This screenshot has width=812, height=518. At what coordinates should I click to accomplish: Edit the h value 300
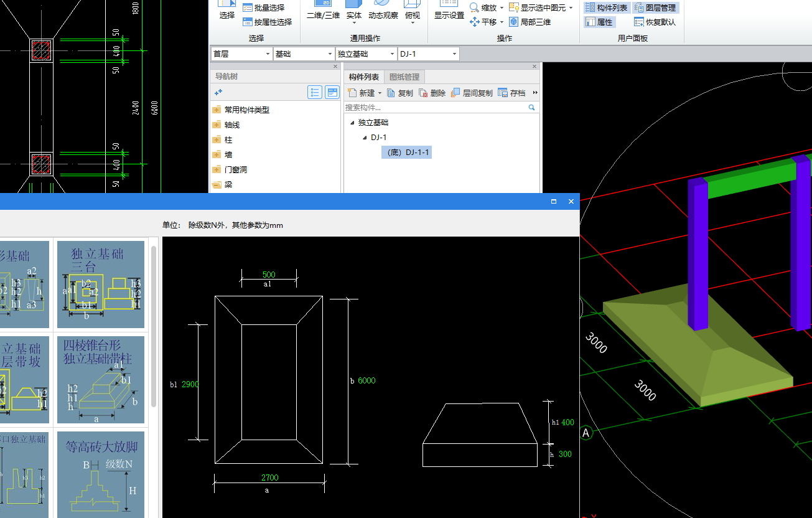565,454
